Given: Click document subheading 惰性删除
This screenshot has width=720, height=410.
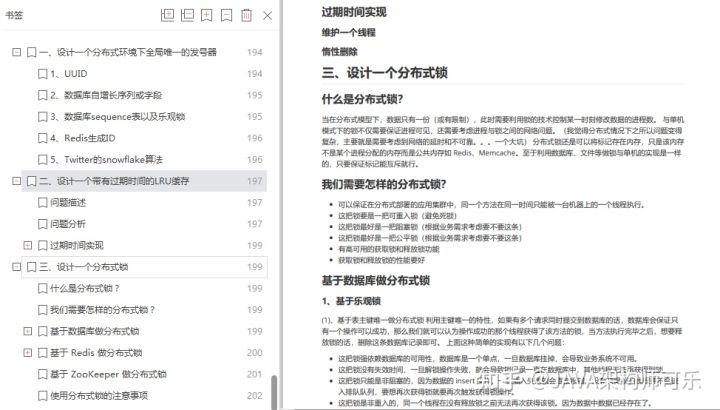Looking at the screenshot, I should click(x=339, y=52).
